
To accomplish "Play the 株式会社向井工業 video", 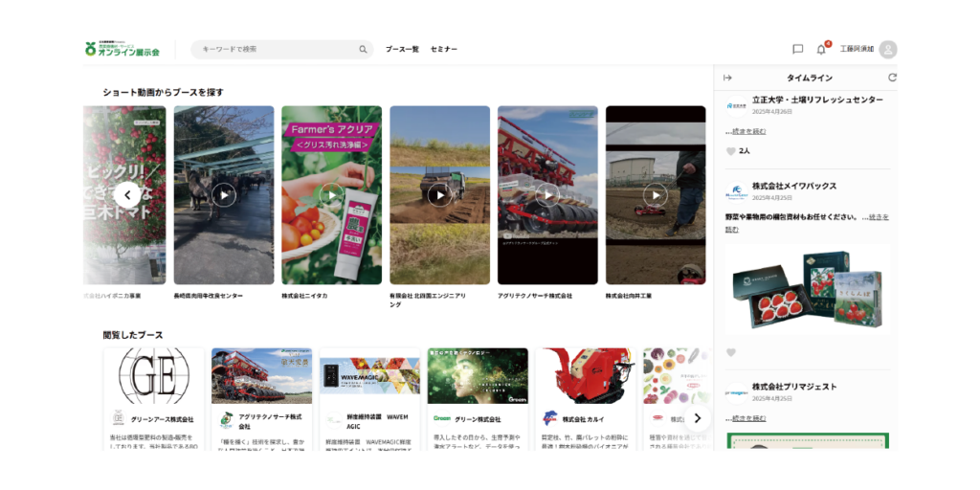I will (655, 195).
